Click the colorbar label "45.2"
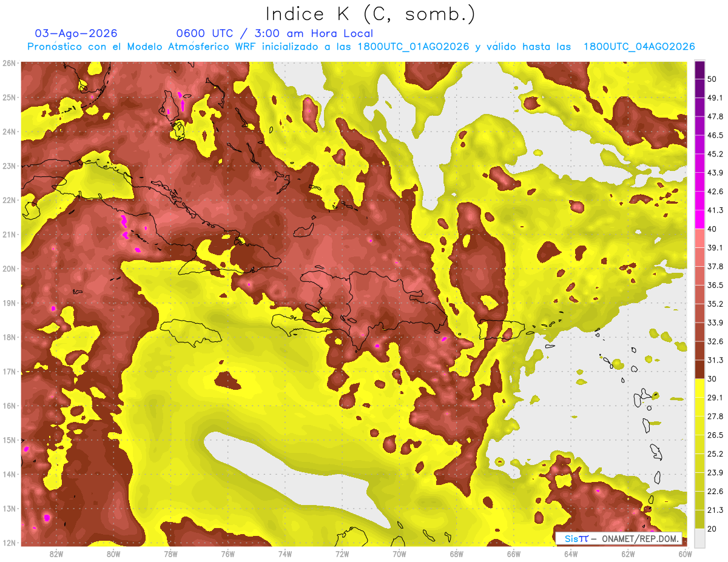 [715, 154]
